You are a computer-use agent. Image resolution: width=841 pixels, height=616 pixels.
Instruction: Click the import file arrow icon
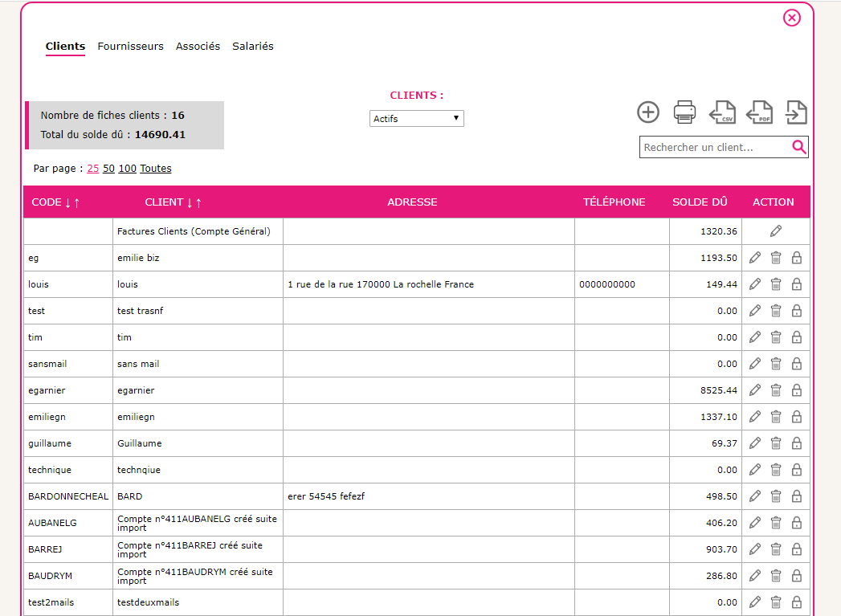click(796, 112)
